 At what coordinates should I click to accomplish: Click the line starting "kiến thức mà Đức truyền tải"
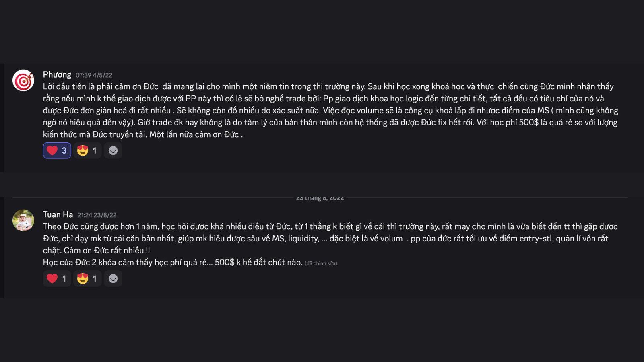point(143,134)
